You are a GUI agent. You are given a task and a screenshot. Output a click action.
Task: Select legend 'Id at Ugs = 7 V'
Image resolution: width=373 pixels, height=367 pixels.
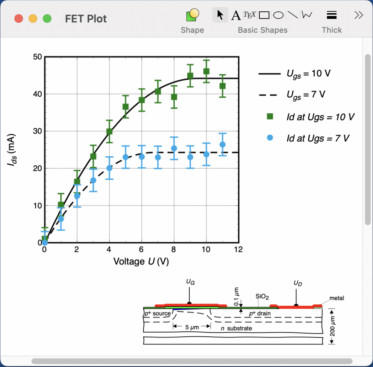308,138
